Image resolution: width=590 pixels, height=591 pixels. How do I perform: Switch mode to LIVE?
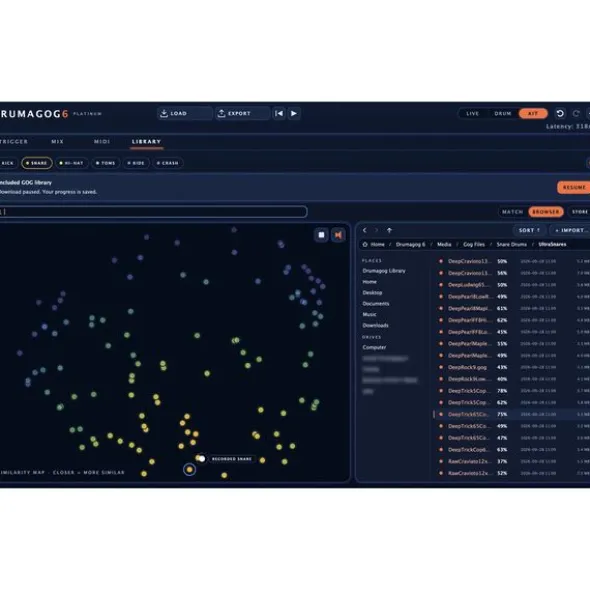(x=472, y=113)
